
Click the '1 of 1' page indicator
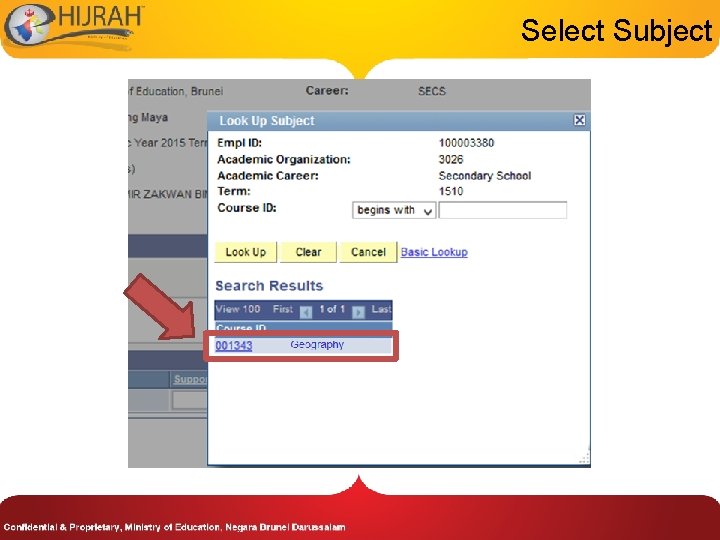[332, 309]
